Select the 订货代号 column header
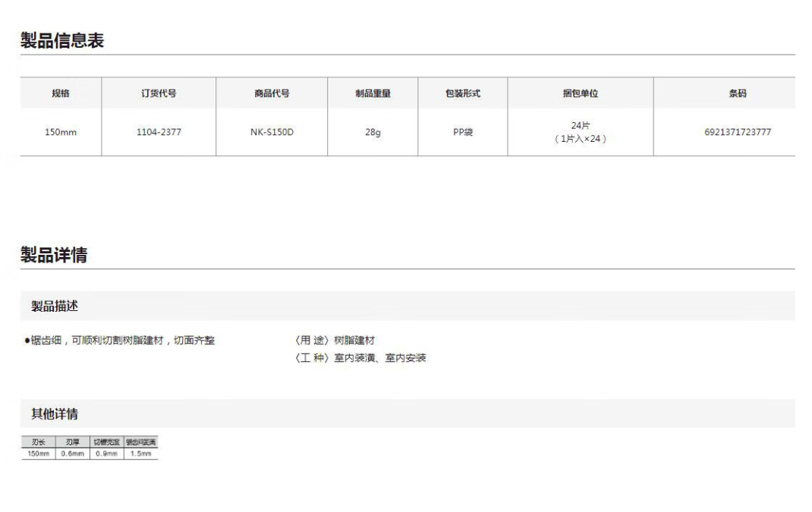The image size is (812, 512). (x=159, y=93)
